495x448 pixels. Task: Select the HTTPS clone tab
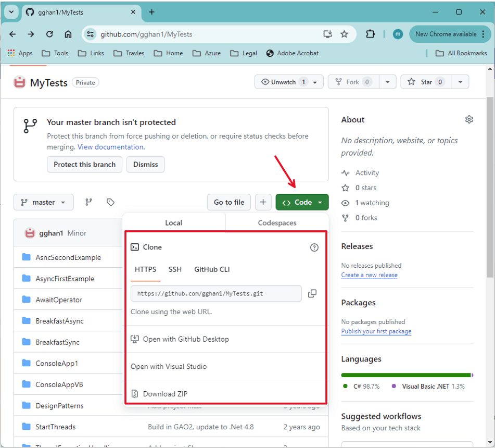click(x=146, y=269)
